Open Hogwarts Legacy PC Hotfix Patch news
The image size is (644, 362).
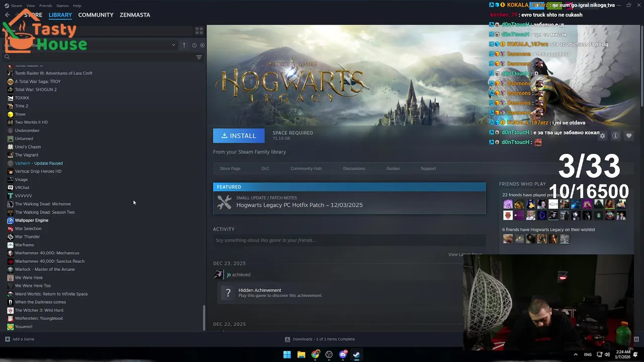click(x=299, y=205)
